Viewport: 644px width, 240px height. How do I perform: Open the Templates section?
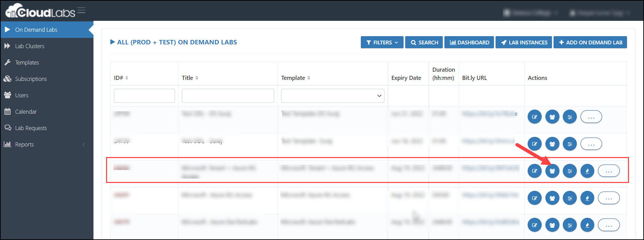pyautogui.click(x=27, y=62)
